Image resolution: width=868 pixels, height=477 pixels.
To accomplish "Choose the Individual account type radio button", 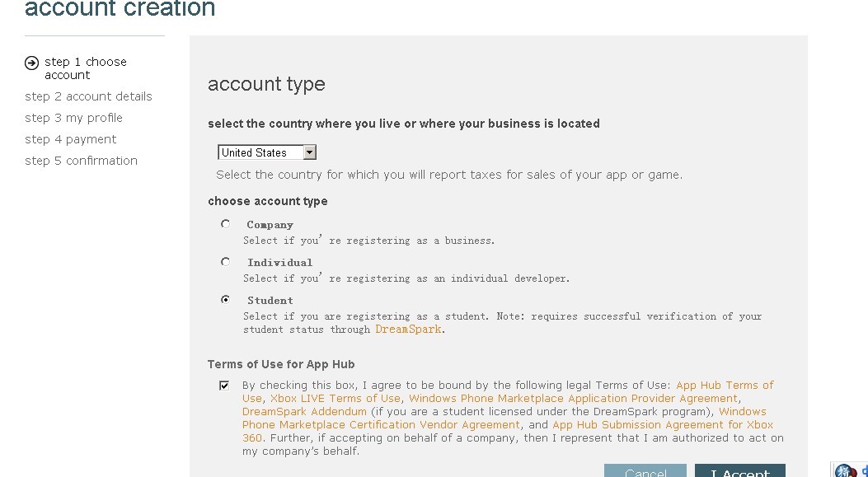I will point(225,262).
